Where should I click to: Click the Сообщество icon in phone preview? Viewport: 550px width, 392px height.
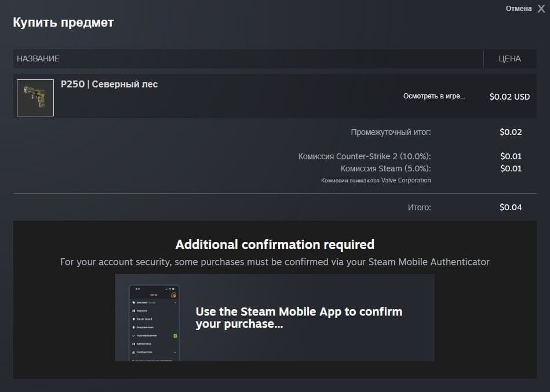pyautogui.click(x=134, y=352)
